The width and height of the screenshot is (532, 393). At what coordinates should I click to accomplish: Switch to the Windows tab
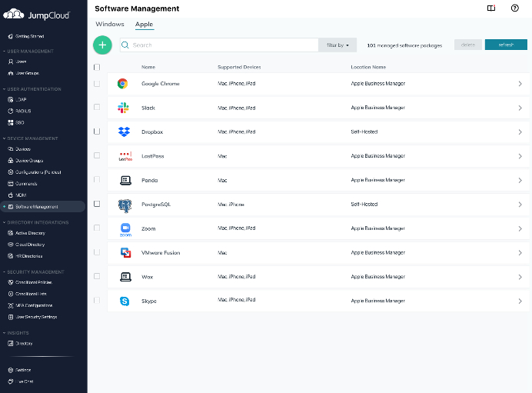tap(110, 25)
